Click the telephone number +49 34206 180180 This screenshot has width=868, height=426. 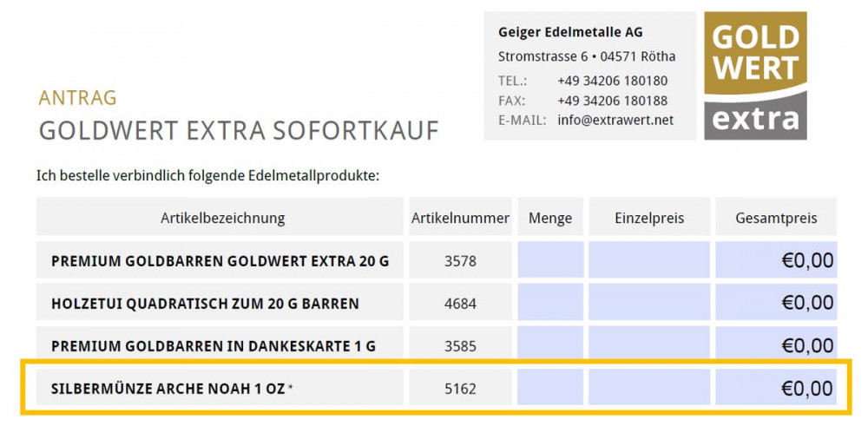(x=612, y=81)
